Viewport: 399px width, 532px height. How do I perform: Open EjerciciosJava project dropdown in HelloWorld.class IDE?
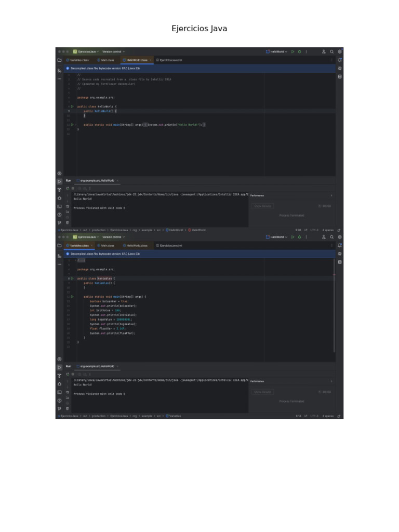(86, 51)
